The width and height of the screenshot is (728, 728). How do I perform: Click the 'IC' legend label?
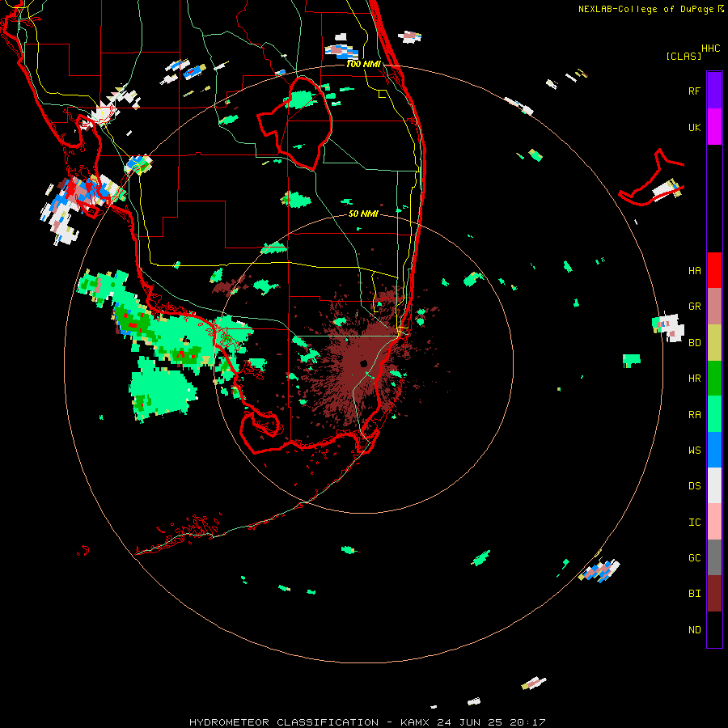click(x=694, y=523)
